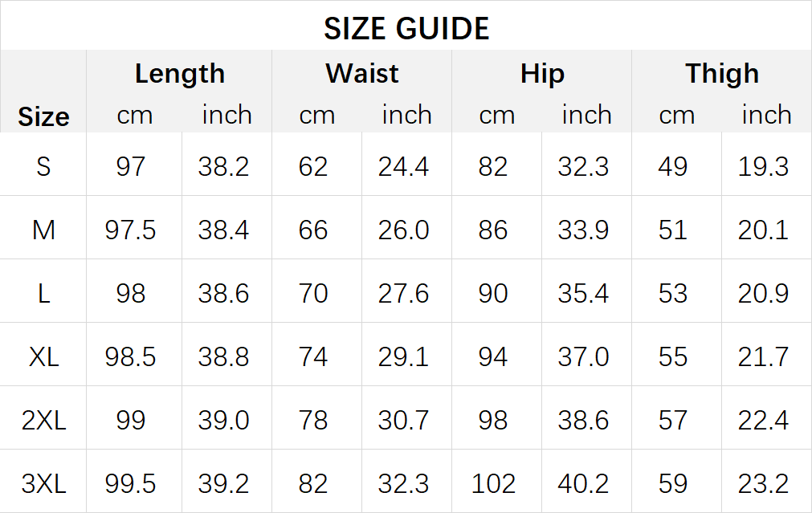Viewport: 812px width, 513px height.
Task: Click the Thigh column header
Action: [x=722, y=73]
